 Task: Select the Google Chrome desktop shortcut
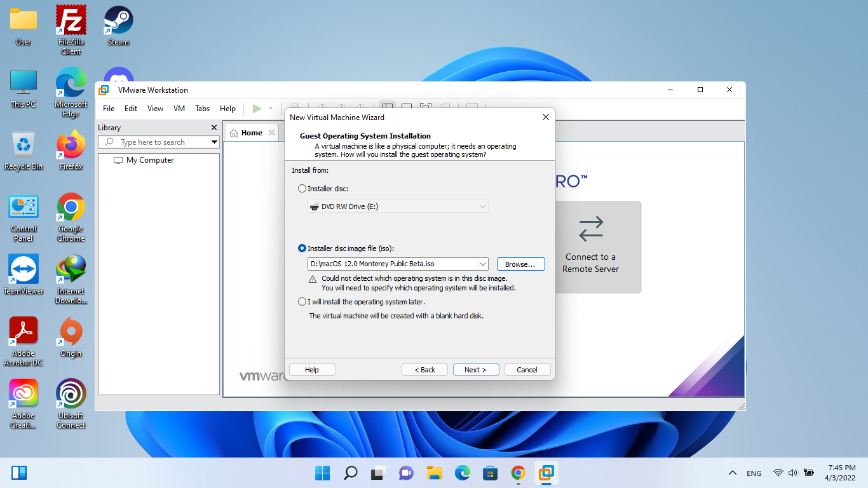point(71,218)
